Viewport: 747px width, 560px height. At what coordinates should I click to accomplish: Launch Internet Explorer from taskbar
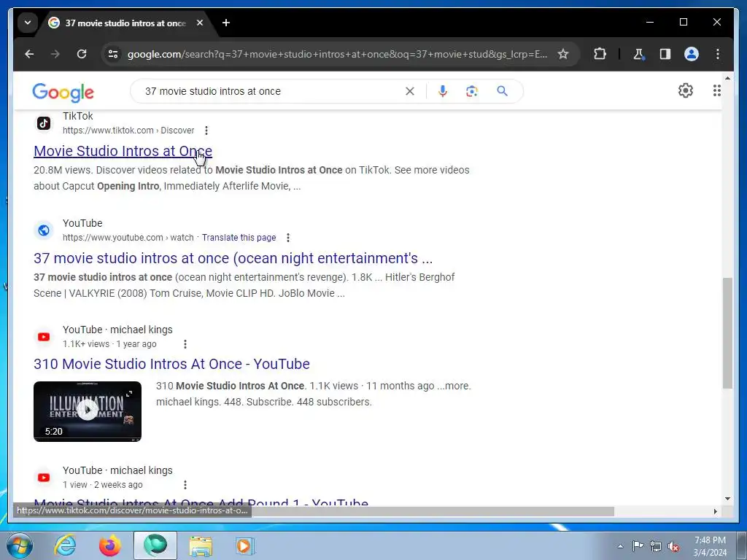(65, 545)
